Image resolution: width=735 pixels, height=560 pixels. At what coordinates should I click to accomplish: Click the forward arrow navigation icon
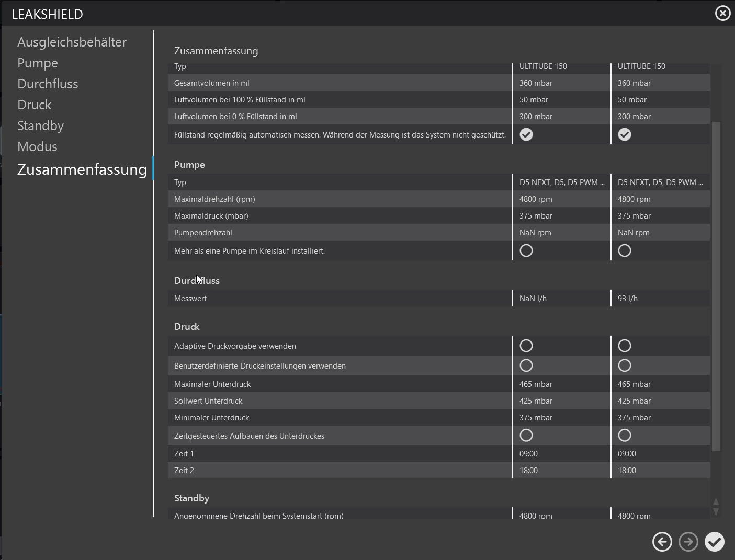tap(688, 542)
